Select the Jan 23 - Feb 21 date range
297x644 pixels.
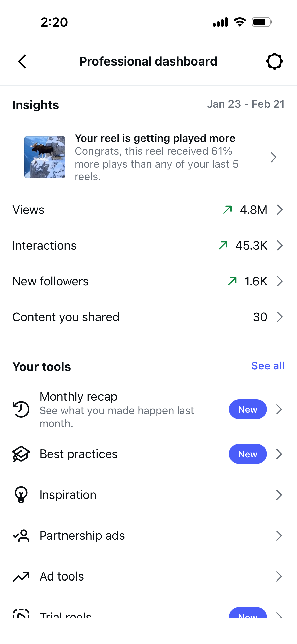click(246, 104)
